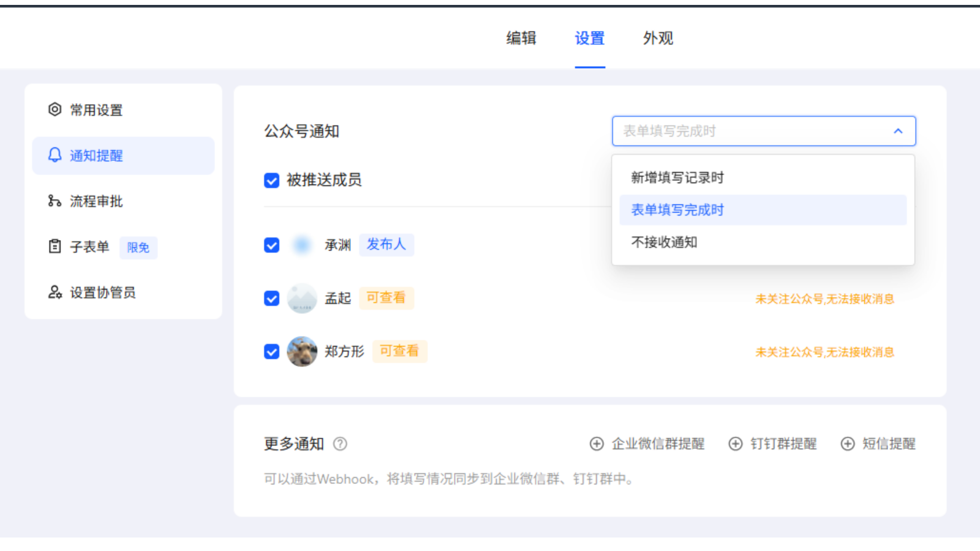Toggle the checkbox for member 孟起
The width and height of the screenshot is (980, 551).
(x=271, y=299)
